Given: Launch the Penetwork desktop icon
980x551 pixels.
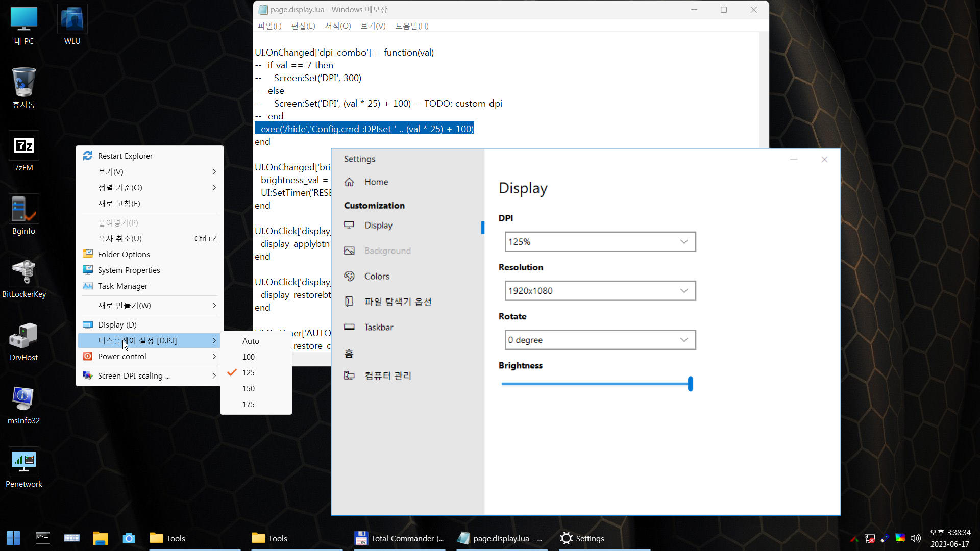Looking at the screenshot, I should 23,468.
